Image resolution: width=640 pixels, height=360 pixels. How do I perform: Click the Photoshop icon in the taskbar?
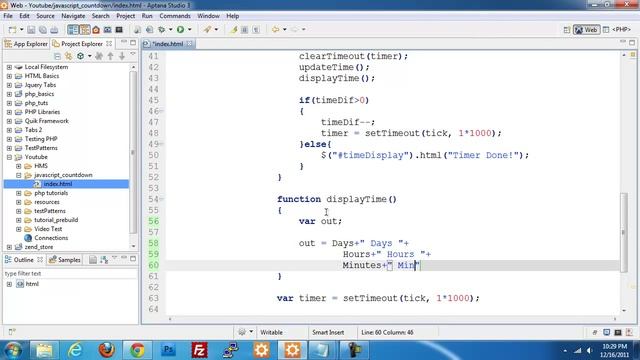[x=168, y=350]
